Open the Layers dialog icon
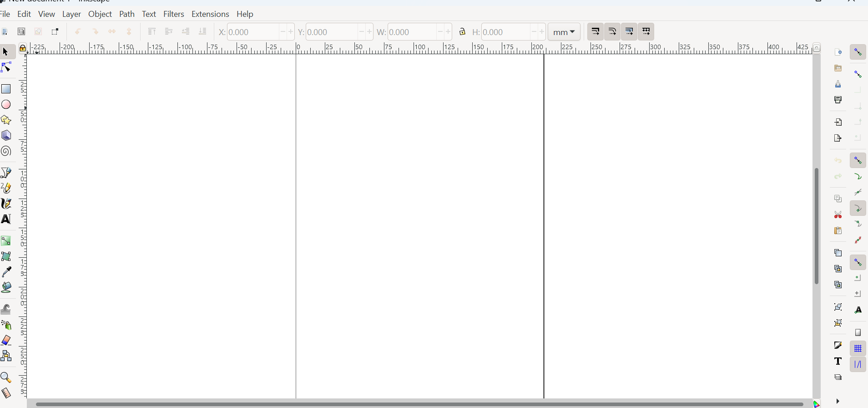 (838, 377)
